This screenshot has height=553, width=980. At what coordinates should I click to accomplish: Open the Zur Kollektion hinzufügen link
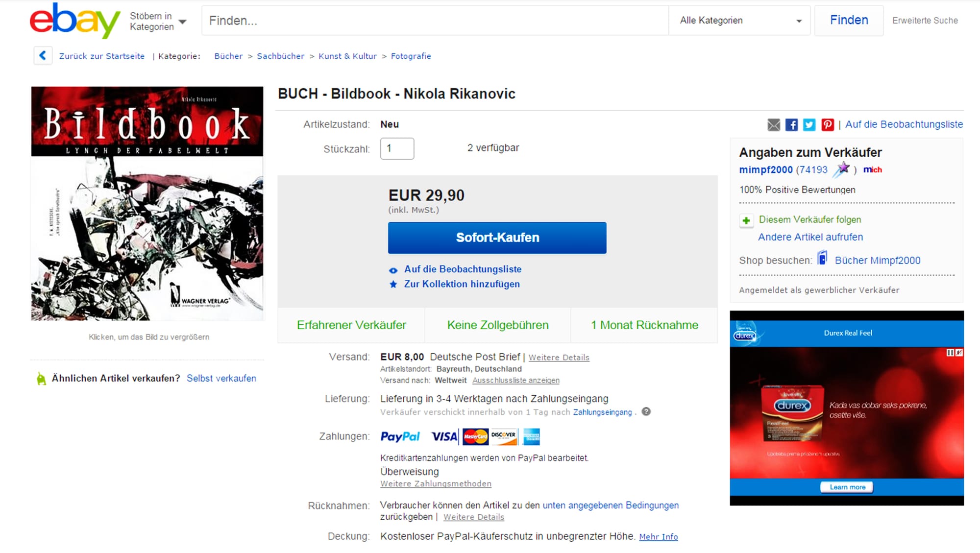(x=462, y=284)
